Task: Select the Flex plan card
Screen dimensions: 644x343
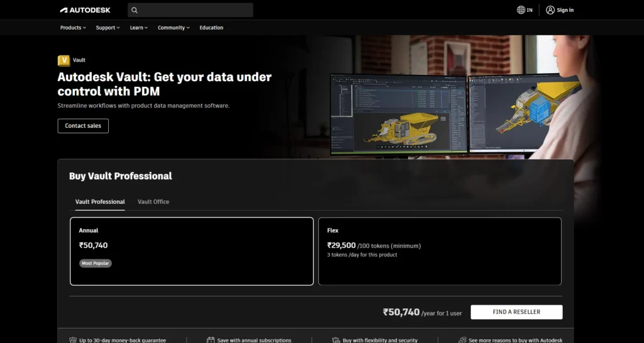Action: tap(440, 251)
